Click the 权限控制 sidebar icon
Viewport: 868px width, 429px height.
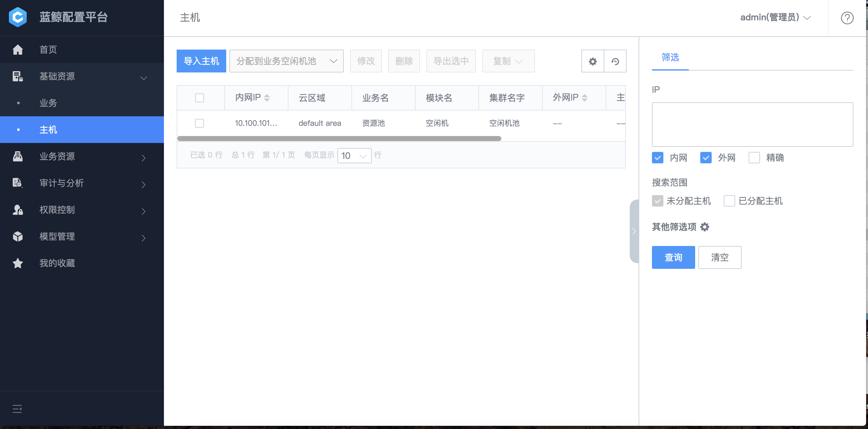tap(18, 210)
